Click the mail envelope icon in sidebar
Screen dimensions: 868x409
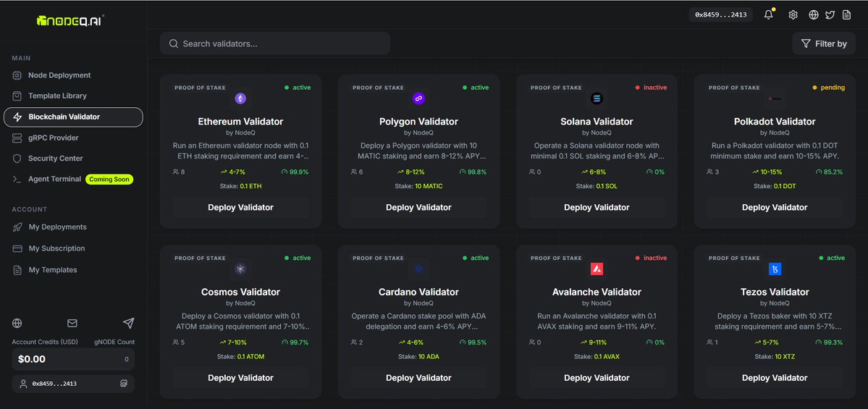(x=72, y=323)
